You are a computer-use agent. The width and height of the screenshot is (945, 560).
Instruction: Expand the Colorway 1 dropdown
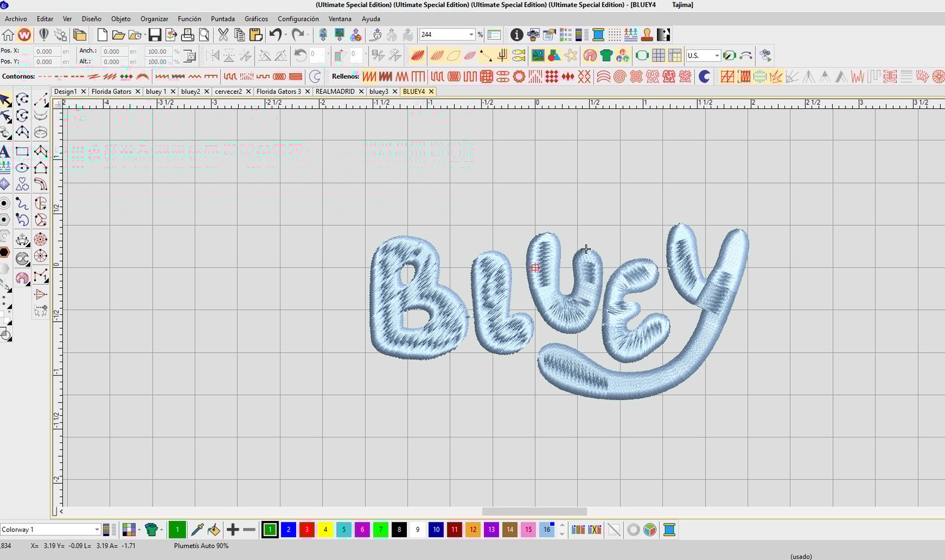(97, 530)
